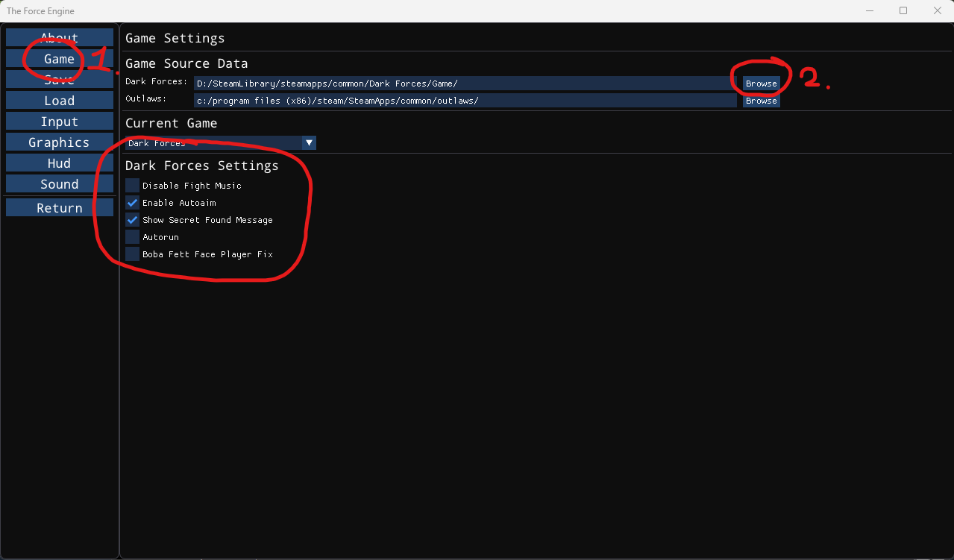Open the Load menu section
This screenshot has width=954, height=560.
tap(60, 100)
